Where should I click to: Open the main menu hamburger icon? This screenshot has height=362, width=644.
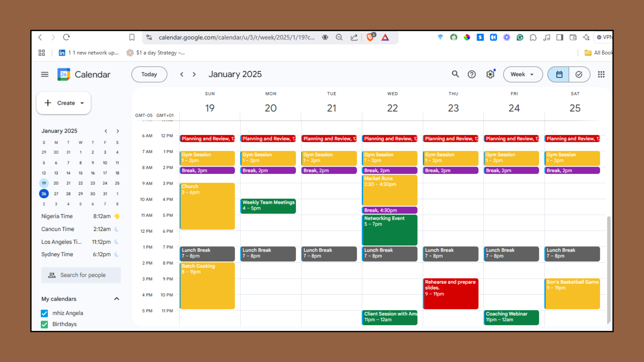click(45, 74)
